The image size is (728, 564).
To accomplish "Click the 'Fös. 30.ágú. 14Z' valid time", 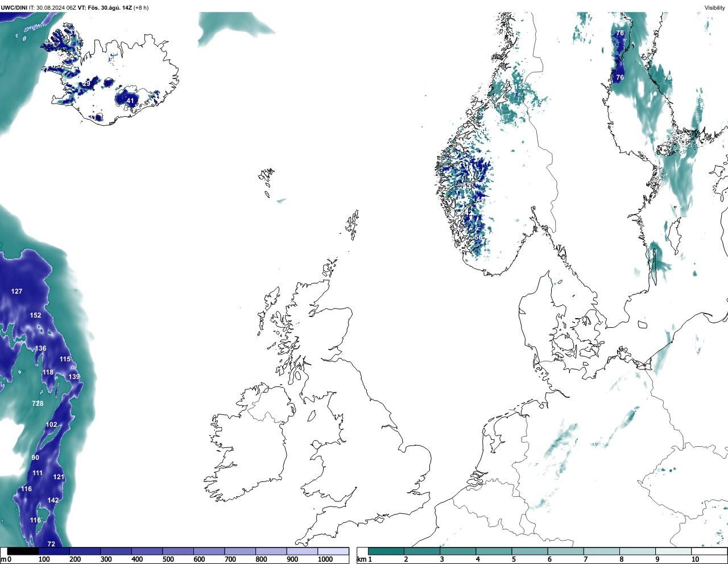I will point(110,7).
